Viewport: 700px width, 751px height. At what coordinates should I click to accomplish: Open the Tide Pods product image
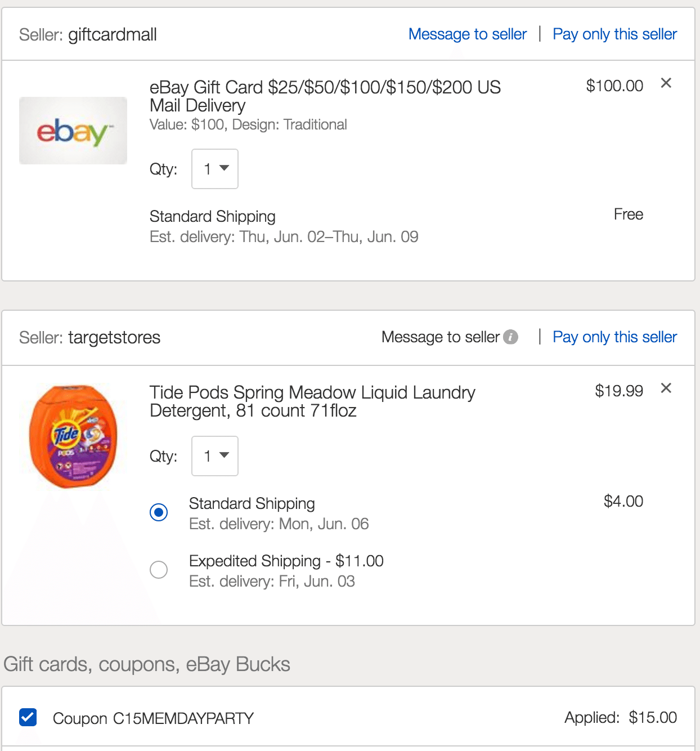tap(73, 436)
